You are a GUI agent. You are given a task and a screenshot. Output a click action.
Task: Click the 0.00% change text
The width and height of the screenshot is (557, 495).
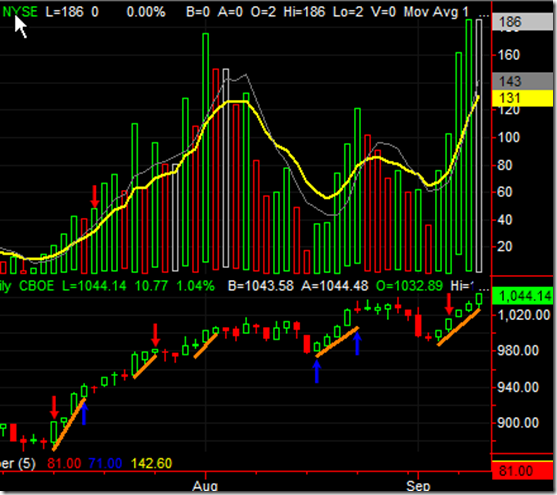click(146, 12)
